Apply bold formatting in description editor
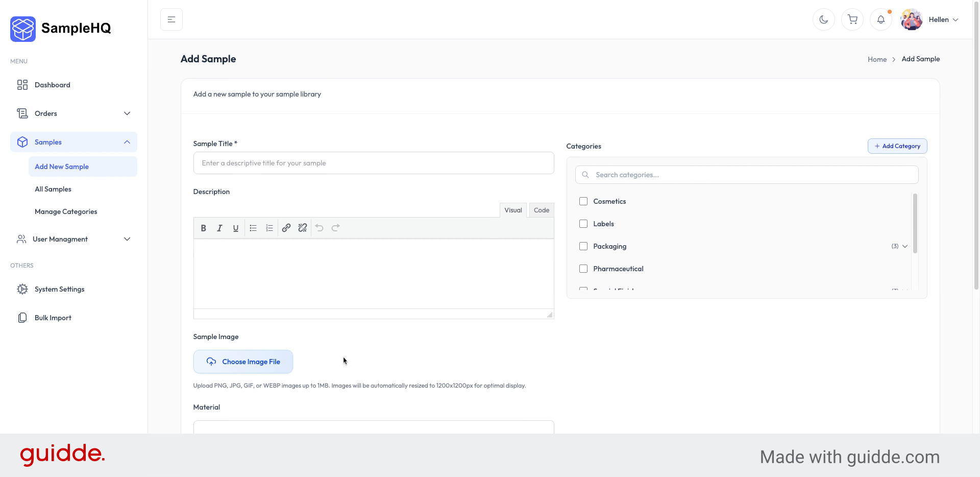 coord(203,228)
